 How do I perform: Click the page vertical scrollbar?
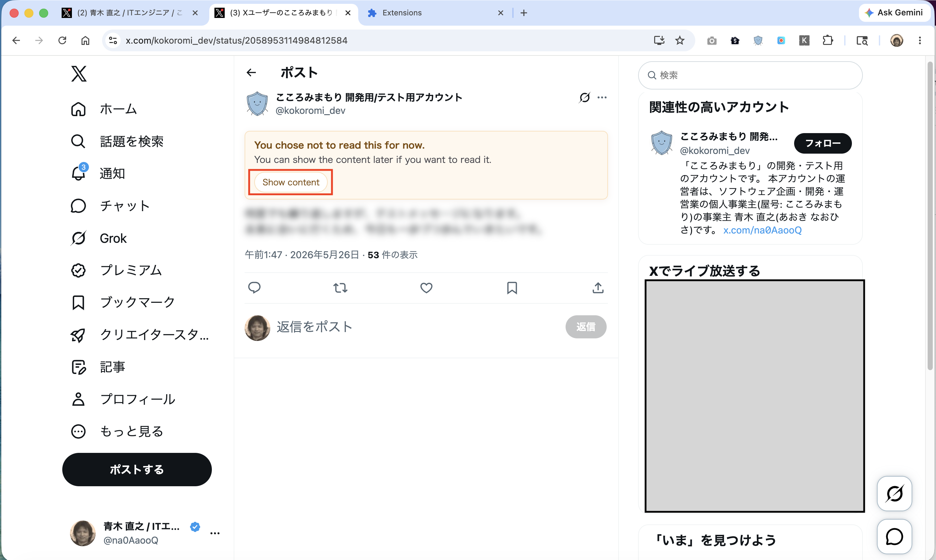[x=930, y=215]
